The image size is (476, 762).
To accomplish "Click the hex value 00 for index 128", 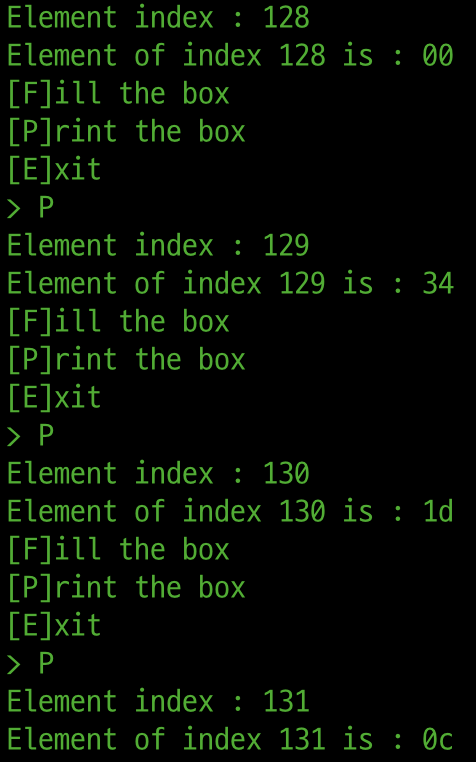I will pyautogui.click(x=438, y=55).
